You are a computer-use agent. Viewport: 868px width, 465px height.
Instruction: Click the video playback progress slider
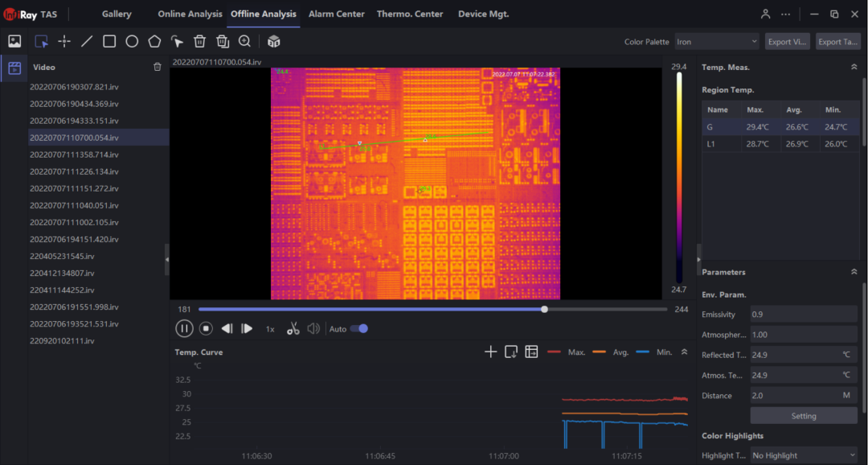coord(432,309)
